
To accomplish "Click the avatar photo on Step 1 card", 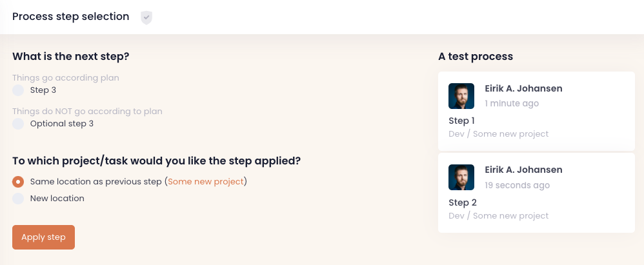I will 461,96.
